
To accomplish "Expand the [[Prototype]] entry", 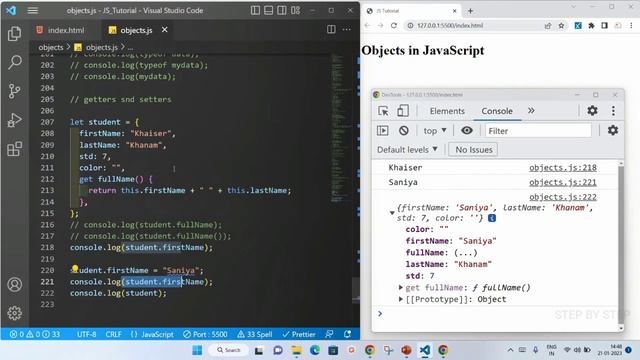I will coord(401,299).
